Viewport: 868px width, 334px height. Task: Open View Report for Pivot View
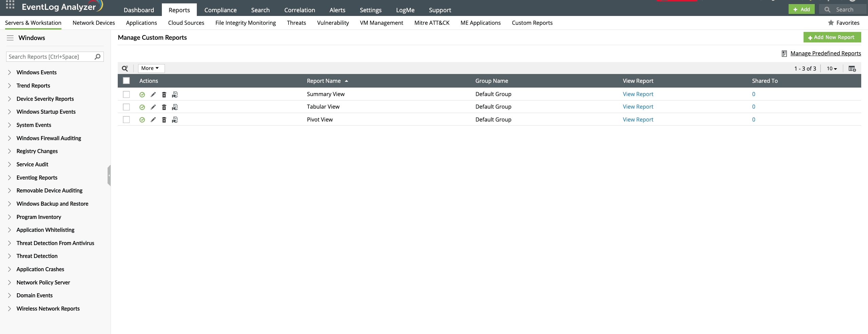pos(638,119)
